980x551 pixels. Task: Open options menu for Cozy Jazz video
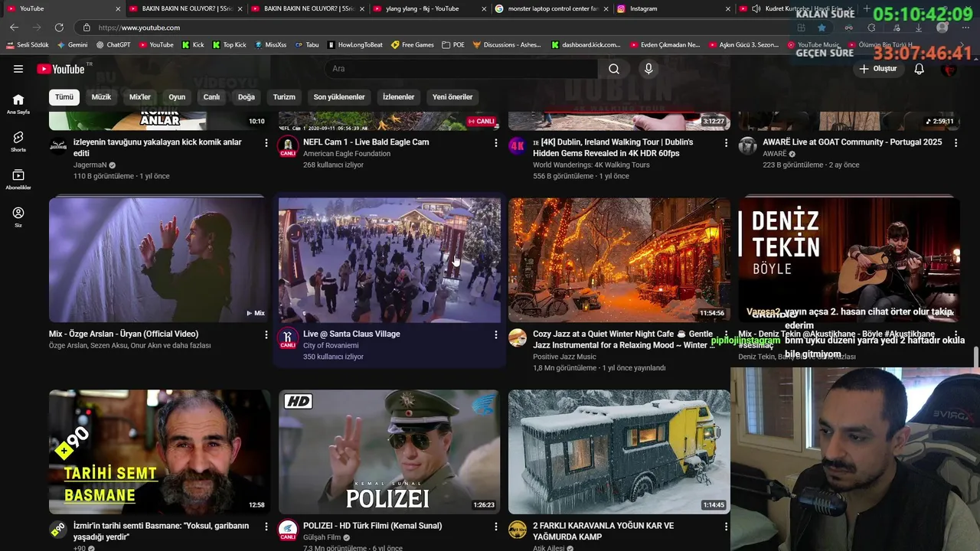pyautogui.click(x=726, y=335)
